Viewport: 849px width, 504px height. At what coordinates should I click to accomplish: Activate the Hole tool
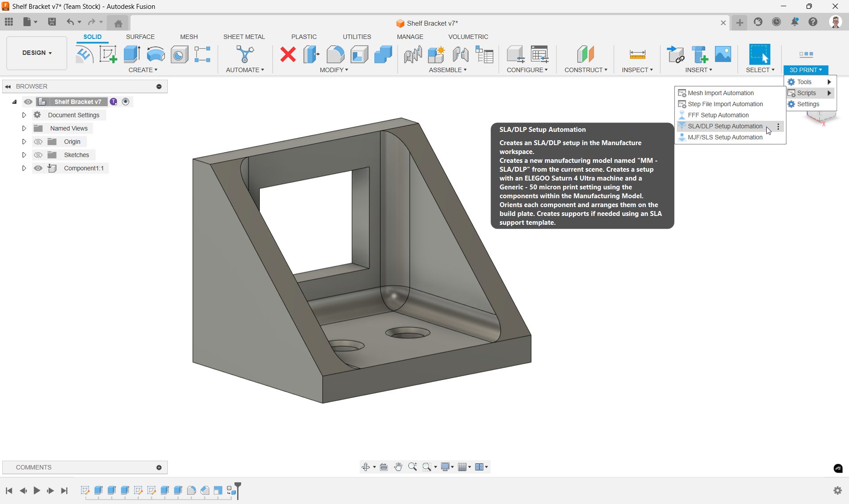pyautogui.click(x=179, y=54)
